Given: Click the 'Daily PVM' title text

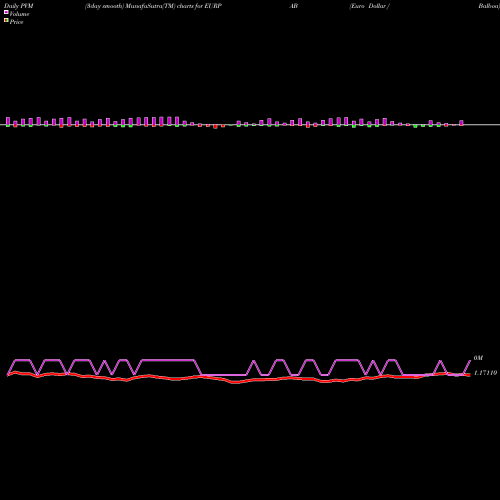Looking at the screenshot, I should (x=19, y=6).
